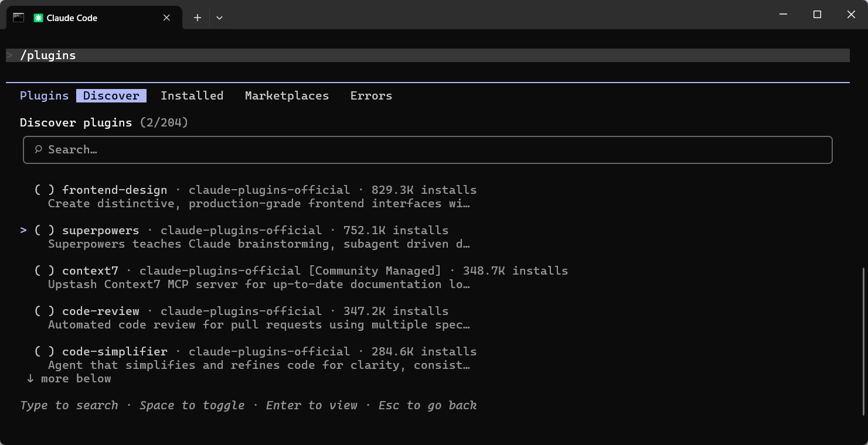This screenshot has height=445, width=868.
Task: Open a new terminal tab with plus button
Action: pos(198,18)
